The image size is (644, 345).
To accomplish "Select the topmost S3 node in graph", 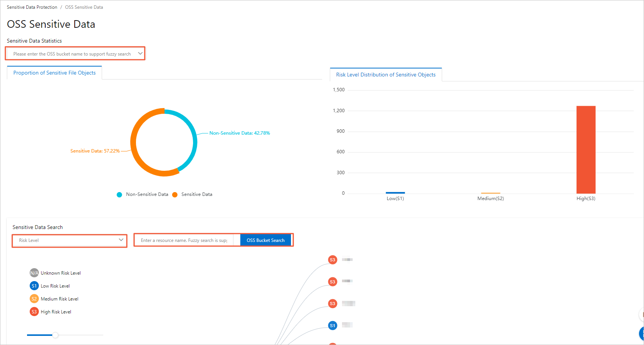I will 332,260.
